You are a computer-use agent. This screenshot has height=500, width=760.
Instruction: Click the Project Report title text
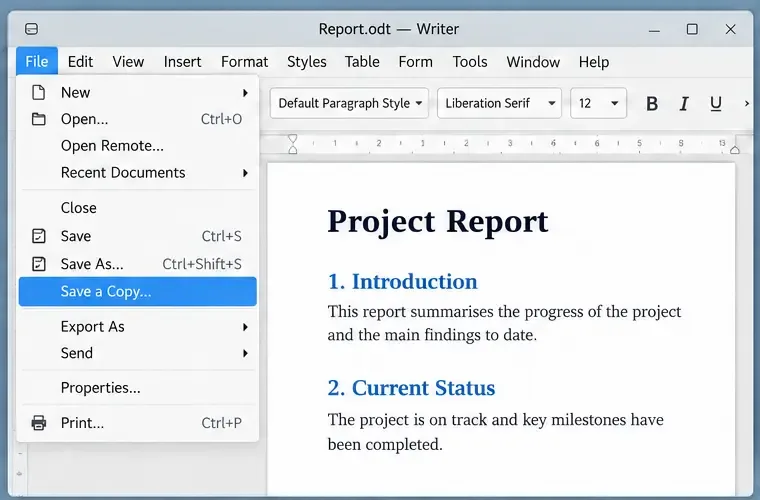coord(438,221)
